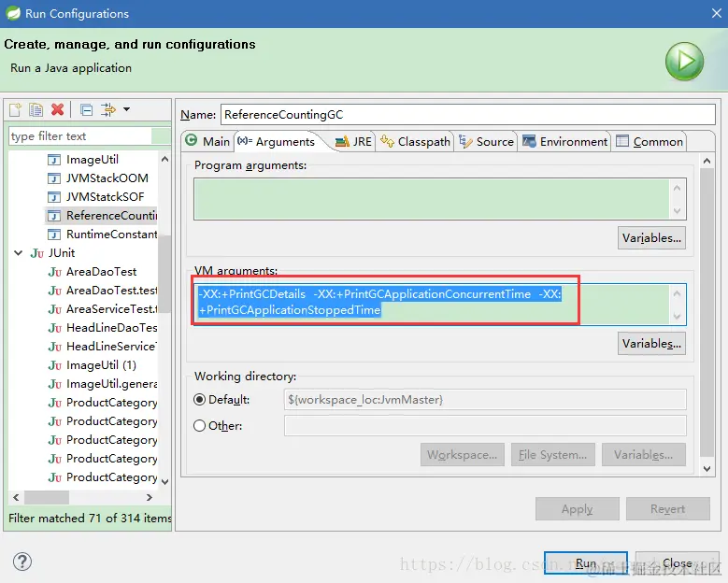The image size is (728, 583).
Task: Delete the selected launch configuration
Action: tap(57, 109)
